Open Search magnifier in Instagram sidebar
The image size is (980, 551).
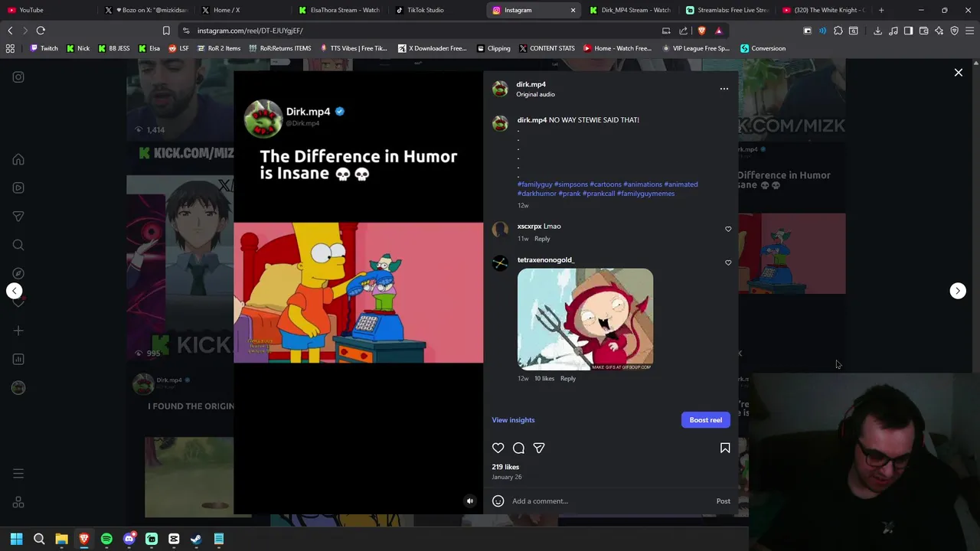[18, 245]
